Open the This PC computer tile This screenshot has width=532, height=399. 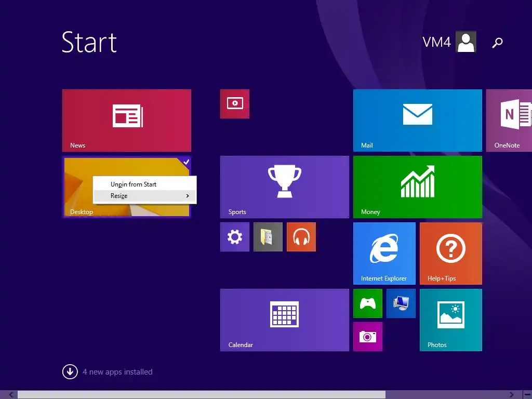coord(401,303)
